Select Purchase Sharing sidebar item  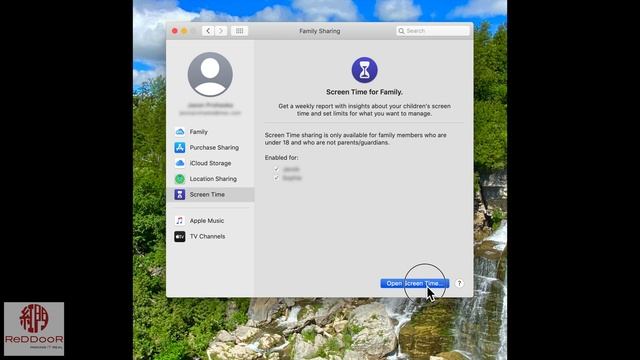tap(211, 147)
